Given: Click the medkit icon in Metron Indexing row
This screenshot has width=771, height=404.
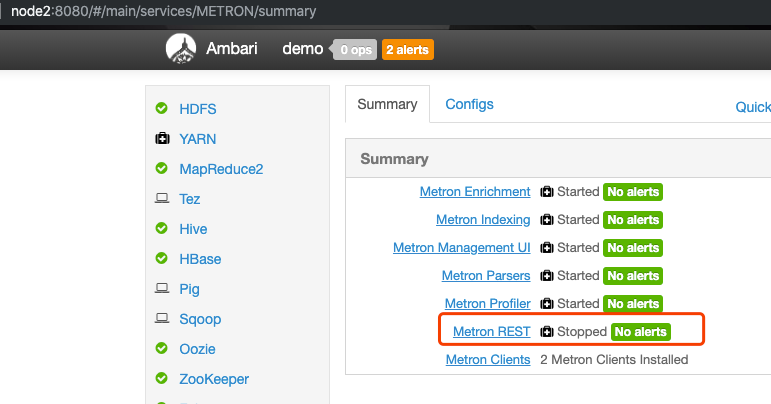Looking at the screenshot, I should (x=547, y=220).
